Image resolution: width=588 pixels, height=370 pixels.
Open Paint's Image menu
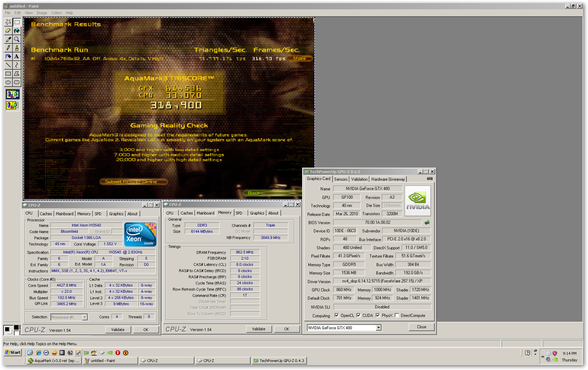(x=42, y=13)
